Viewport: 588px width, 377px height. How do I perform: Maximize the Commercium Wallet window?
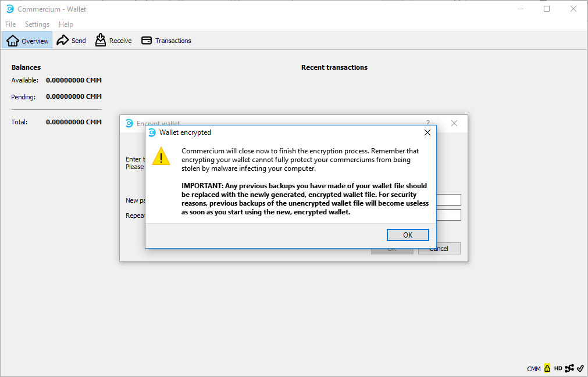tap(547, 9)
